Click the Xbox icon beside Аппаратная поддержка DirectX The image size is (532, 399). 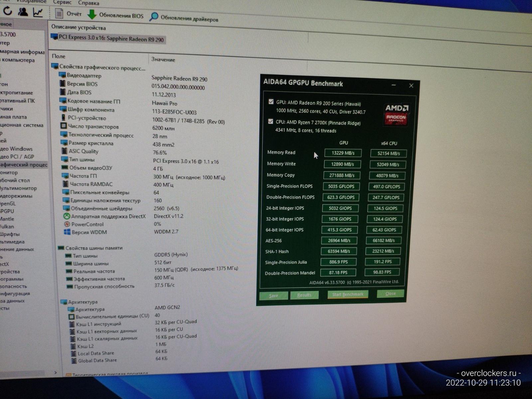point(66,216)
